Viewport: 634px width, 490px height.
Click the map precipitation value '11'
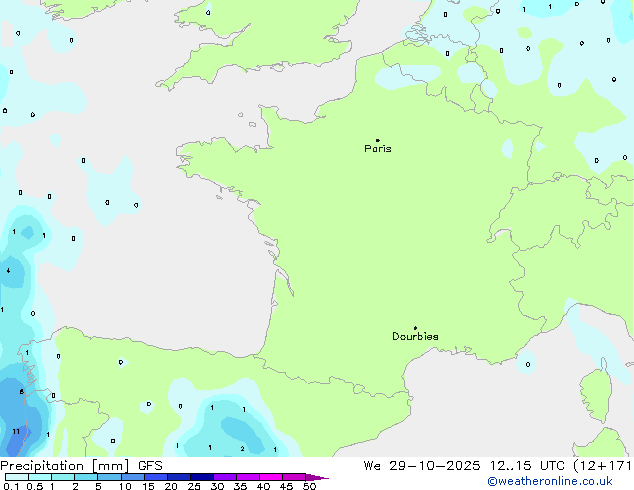[x=16, y=431]
